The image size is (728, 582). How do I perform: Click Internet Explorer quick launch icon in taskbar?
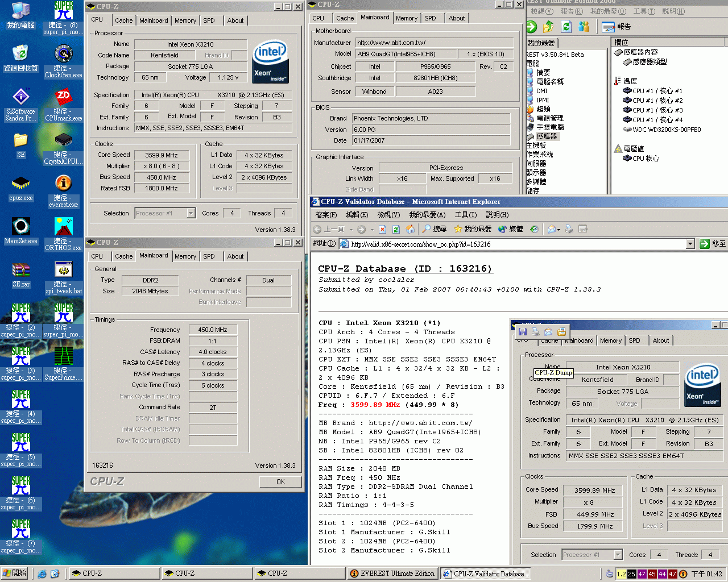coord(42,573)
